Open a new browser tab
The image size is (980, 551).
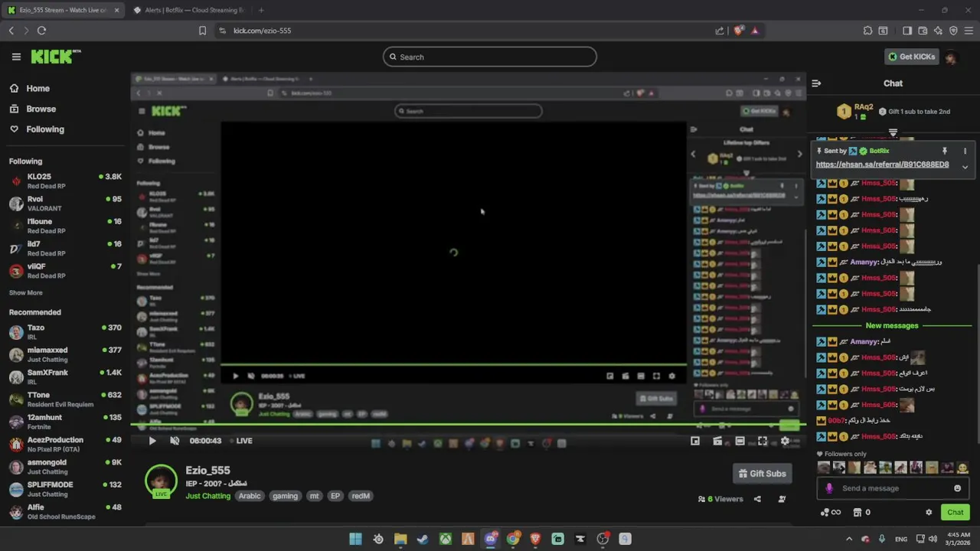[x=261, y=10]
